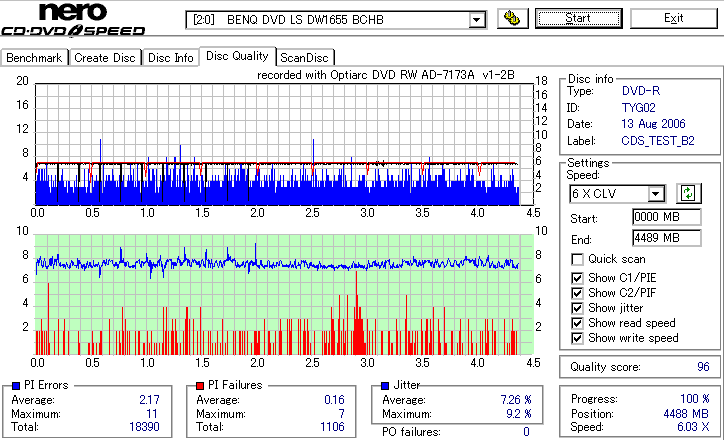Click PI Failures average 0.16
Screen dimensions: 724x441
334,400
